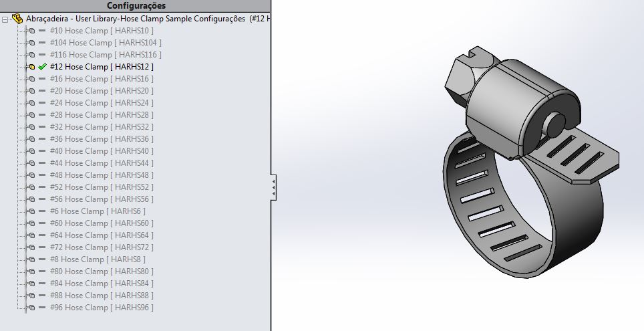Click configuration icon of #116 Hose Clamp
This screenshot has width=644, height=331.
[31, 54]
